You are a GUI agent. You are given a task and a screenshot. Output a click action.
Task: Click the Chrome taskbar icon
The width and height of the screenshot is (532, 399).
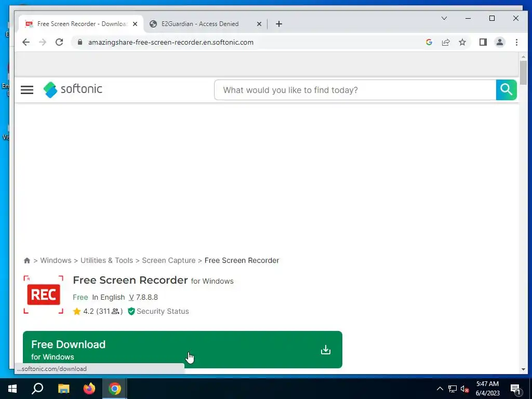(x=115, y=389)
